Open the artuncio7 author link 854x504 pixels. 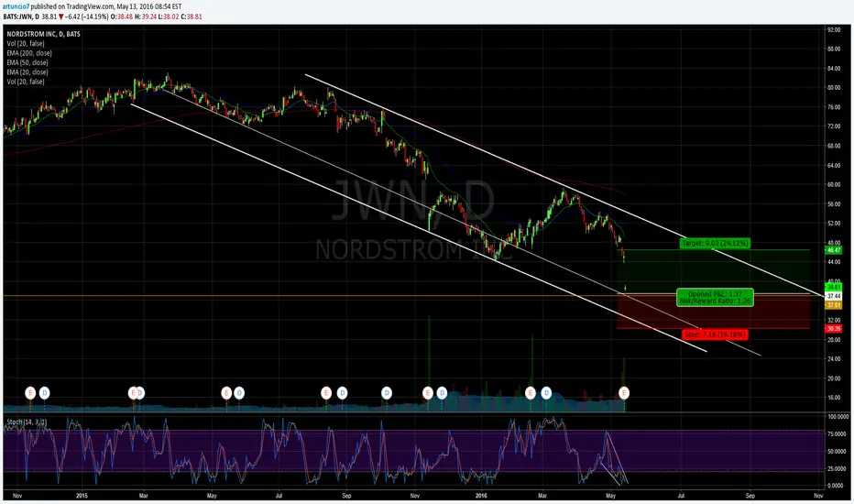16,6
